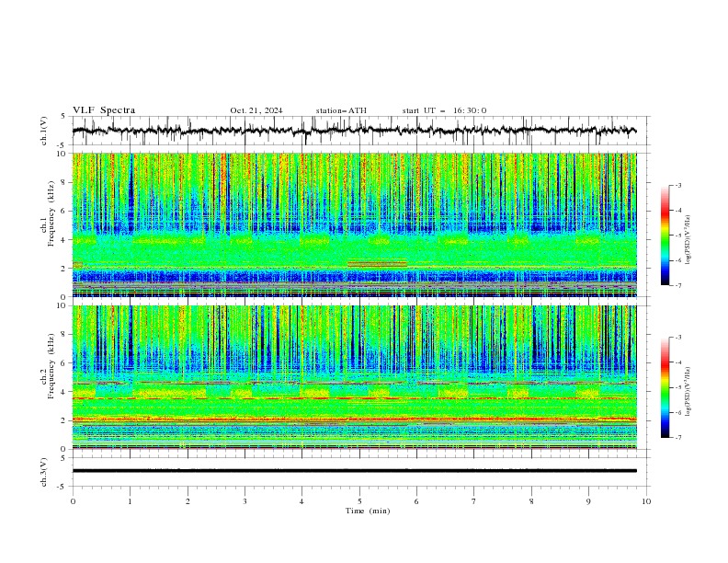Screen dimensions: 728x563
Task: Click the "Time (min)" axis label
Action: click(x=368, y=511)
